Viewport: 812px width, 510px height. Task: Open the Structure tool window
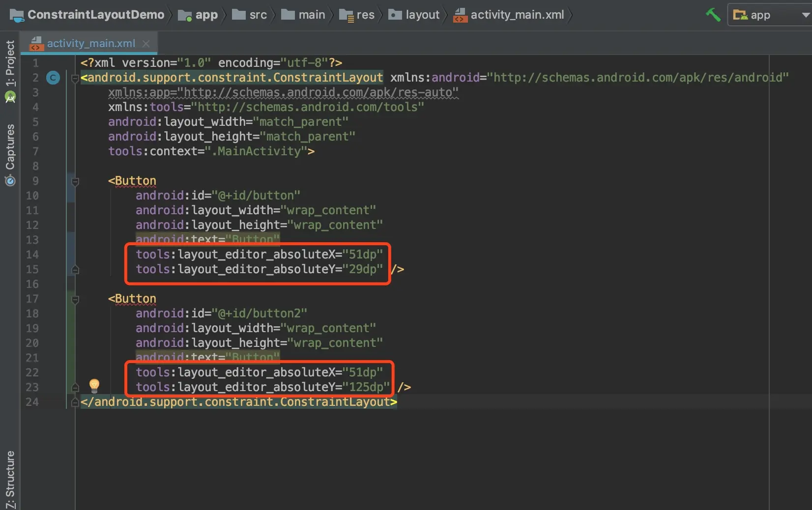(x=10, y=480)
